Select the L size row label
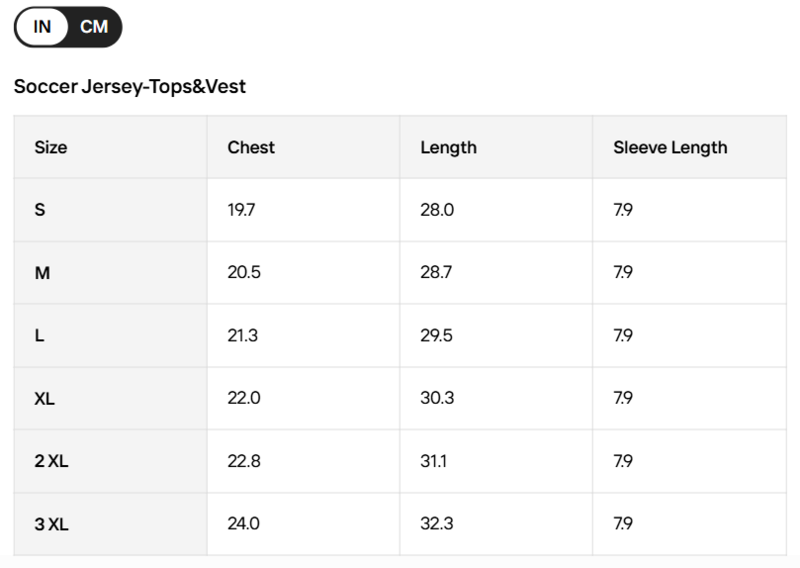The width and height of the screenshot is (800, 568). point(39,336)
